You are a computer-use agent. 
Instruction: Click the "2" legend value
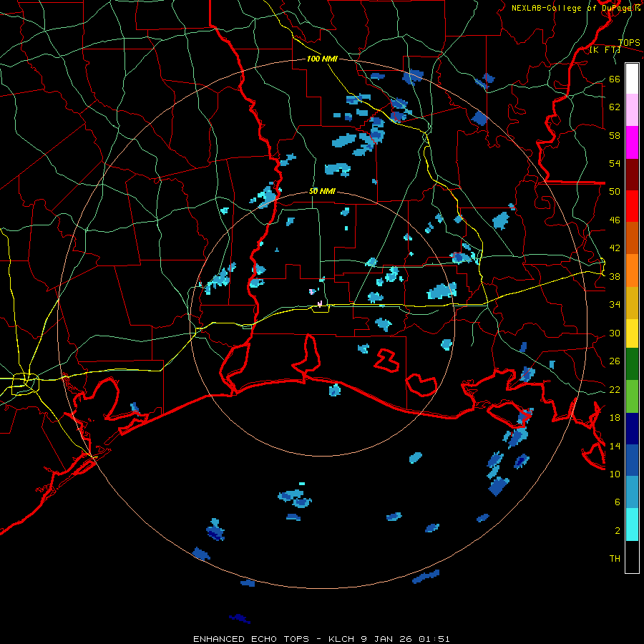point(617,530)
